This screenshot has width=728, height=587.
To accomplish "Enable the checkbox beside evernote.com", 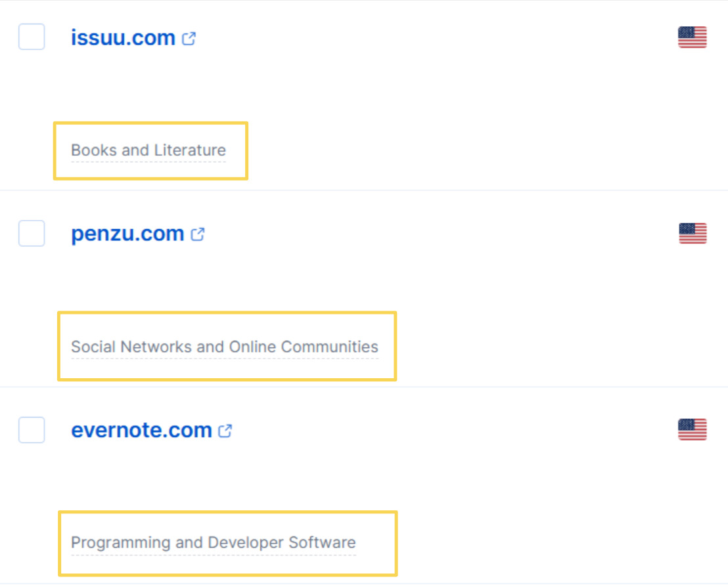I will [32, 430].
